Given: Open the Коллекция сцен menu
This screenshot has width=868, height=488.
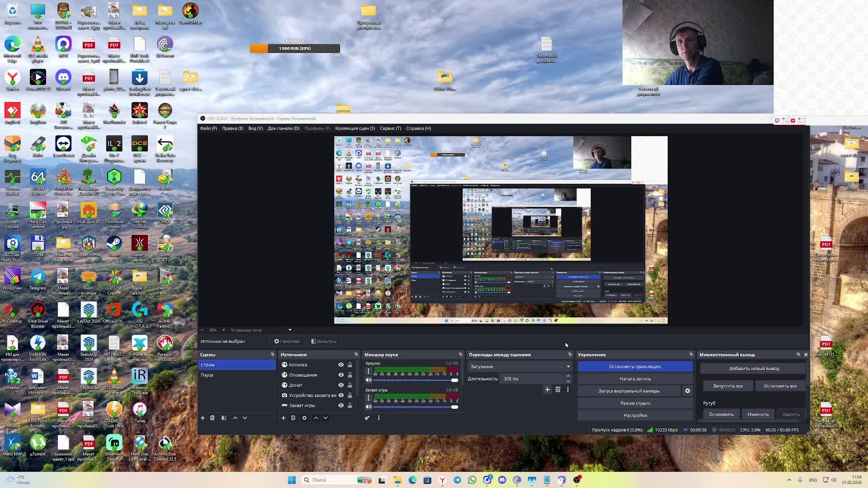Looking at the screenshot, I should [355, 128].
